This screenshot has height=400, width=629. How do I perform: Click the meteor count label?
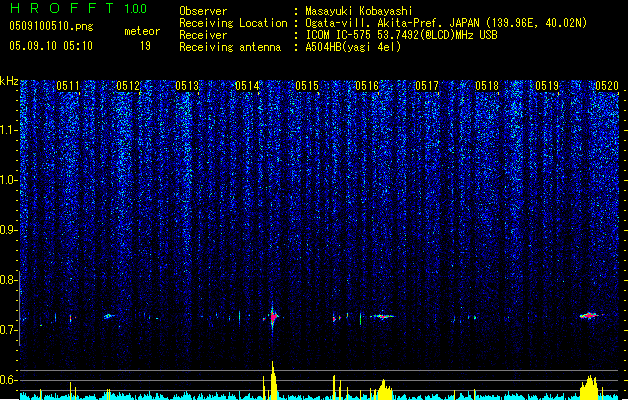pos(142,31)
